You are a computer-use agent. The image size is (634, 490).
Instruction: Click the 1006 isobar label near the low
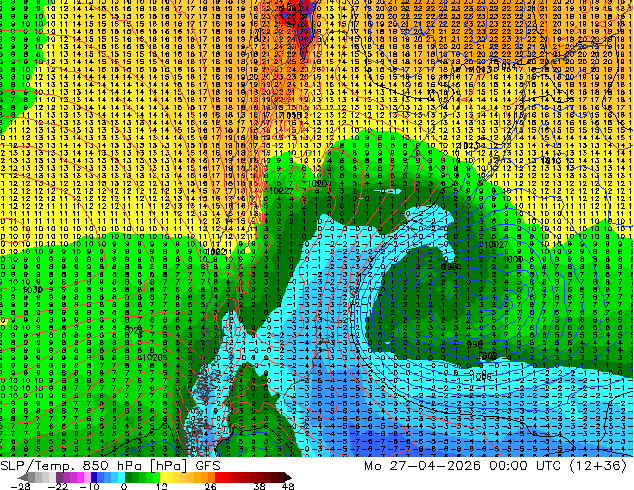click(481, 377)
